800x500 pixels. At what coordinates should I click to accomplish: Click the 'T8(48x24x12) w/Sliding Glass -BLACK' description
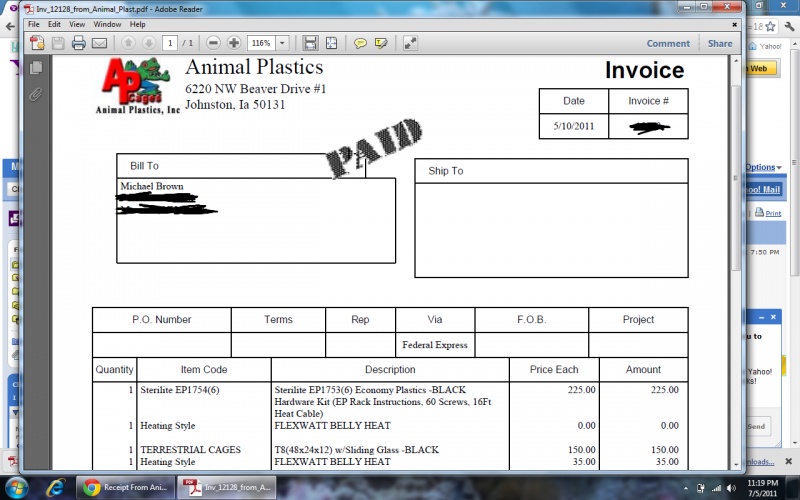coord(356,449)
